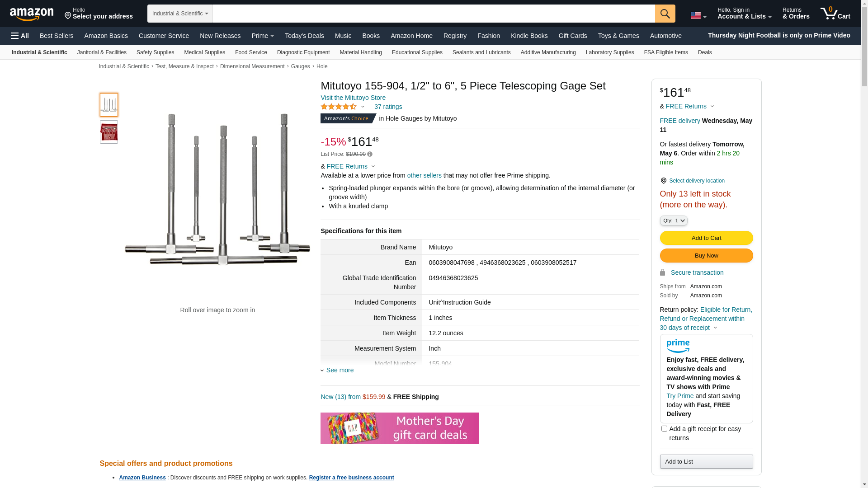Click the US flag language selector
868x488 pixels.
tap(698, 15)
